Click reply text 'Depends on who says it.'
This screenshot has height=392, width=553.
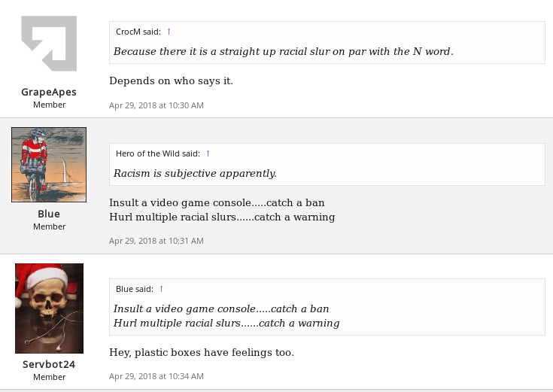[x=171, y=81]
